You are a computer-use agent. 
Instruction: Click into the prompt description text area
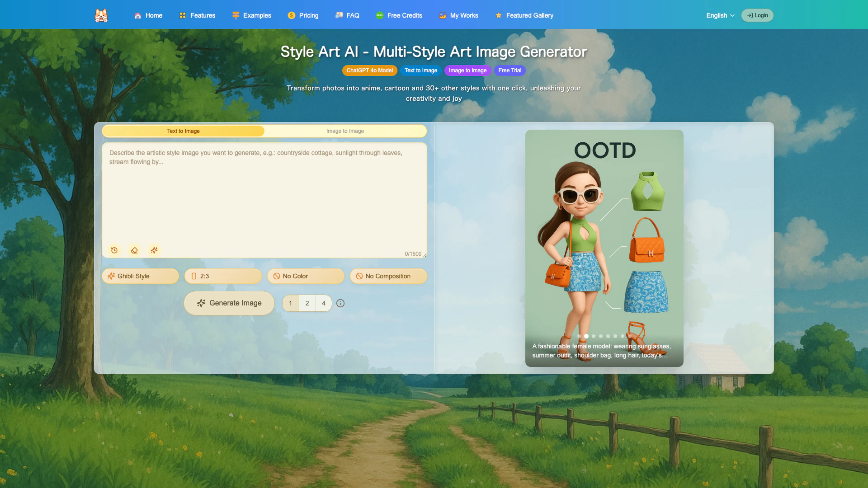point(264,199)
